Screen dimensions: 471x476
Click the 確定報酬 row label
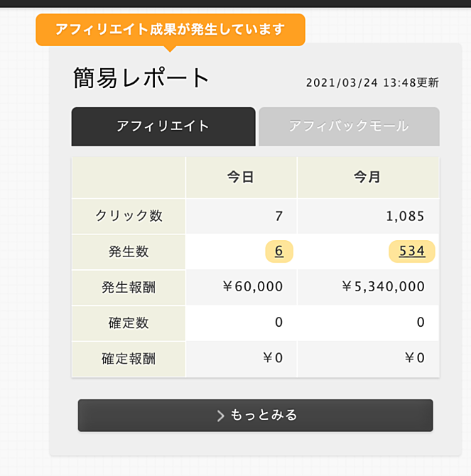click(x=129, y=359)
